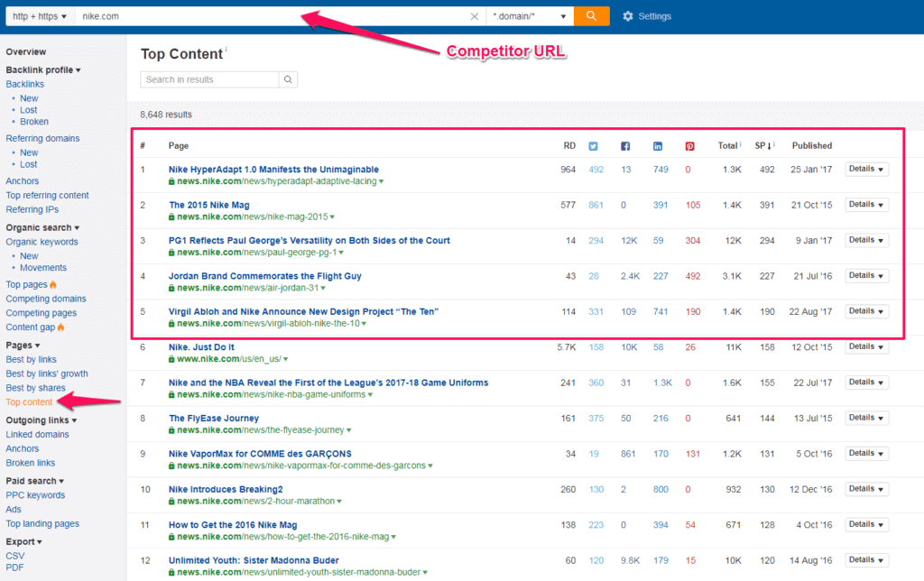Sort table by Published column header

pyautogui.click(x=812, y=145)
